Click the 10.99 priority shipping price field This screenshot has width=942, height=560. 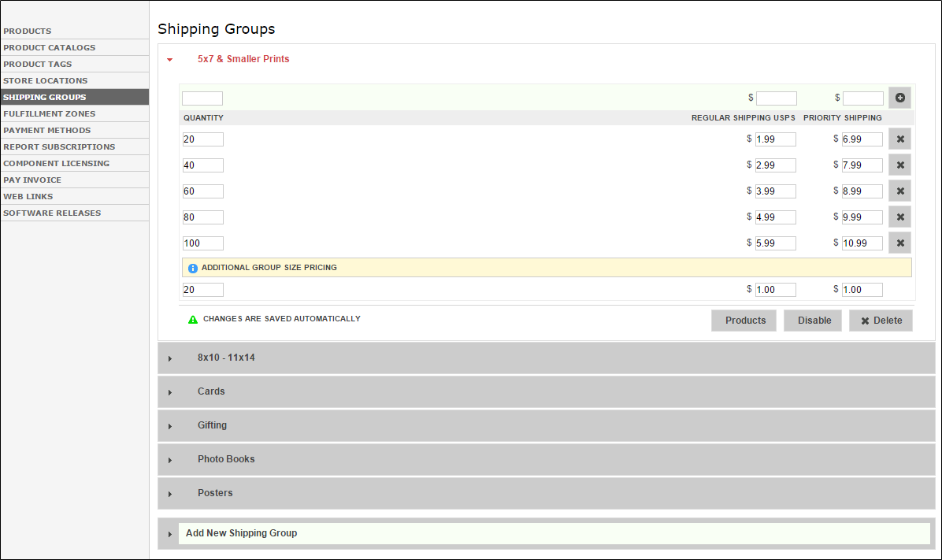(x=862, y=243)
